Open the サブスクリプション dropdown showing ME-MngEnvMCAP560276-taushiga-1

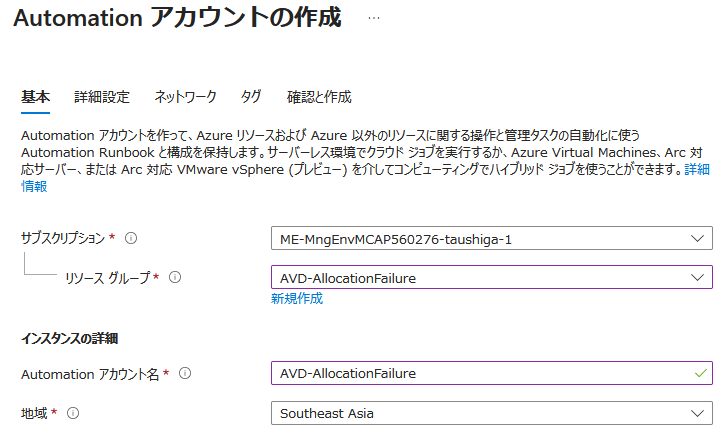click(480, 238)
